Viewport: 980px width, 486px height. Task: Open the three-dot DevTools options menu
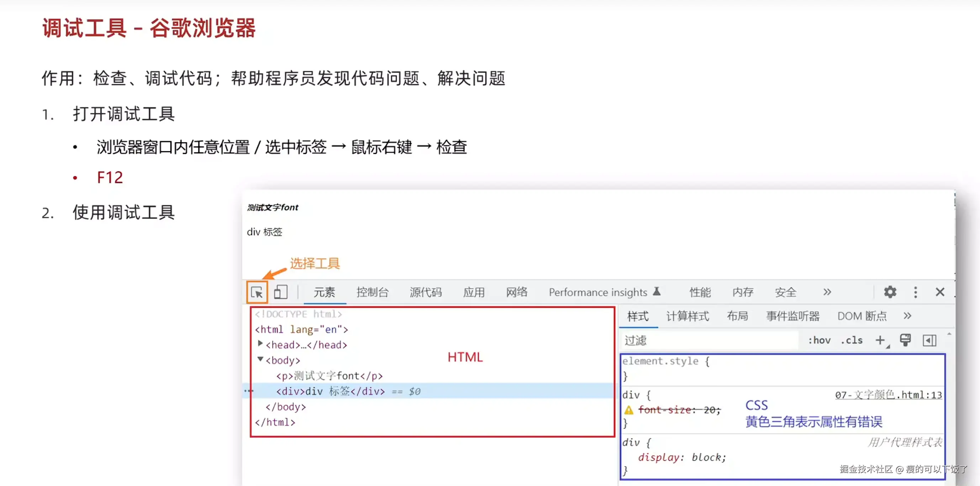915,292
